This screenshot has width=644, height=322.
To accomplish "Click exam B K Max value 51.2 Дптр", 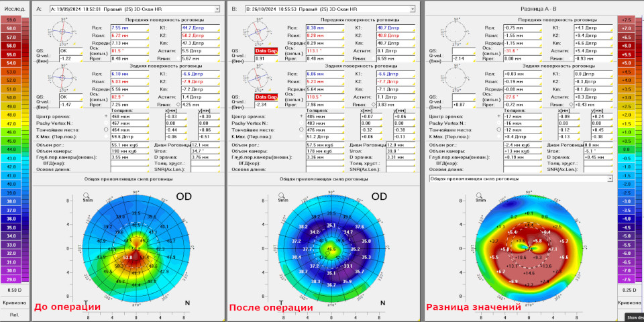I will (x=325, y=136).
